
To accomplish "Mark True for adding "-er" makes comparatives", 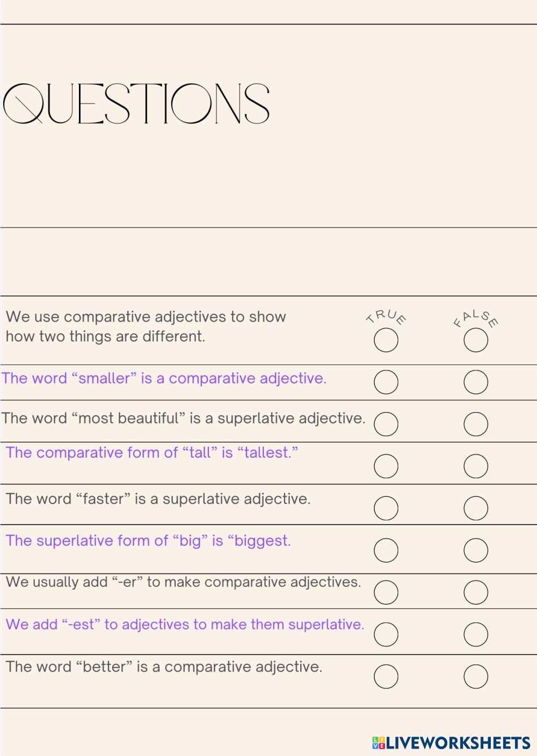I will coord(386,592).
